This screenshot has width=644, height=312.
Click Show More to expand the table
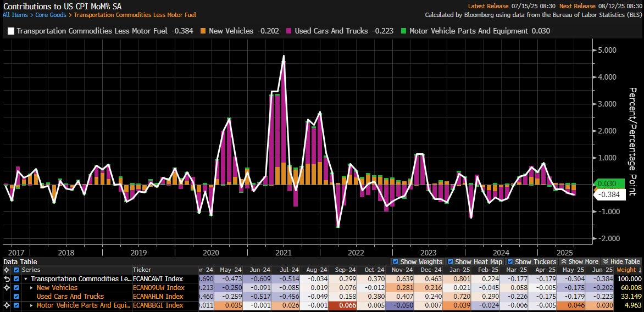pos(580,261)
